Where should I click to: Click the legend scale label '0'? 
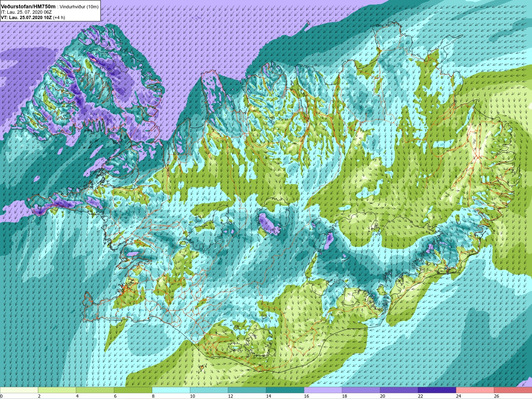pos(1,397)
